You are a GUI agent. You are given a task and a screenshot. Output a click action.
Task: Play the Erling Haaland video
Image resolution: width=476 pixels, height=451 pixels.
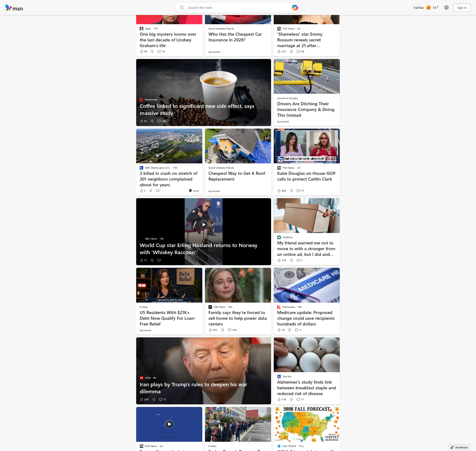203,225
